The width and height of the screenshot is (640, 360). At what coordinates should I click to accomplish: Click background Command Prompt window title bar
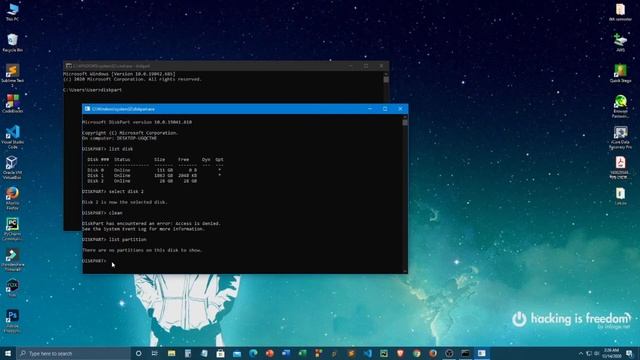point(227,66)
